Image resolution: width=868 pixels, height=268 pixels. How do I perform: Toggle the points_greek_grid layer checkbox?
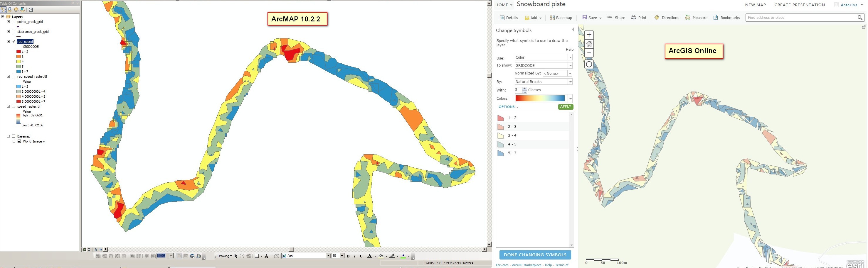click(14, 21)
